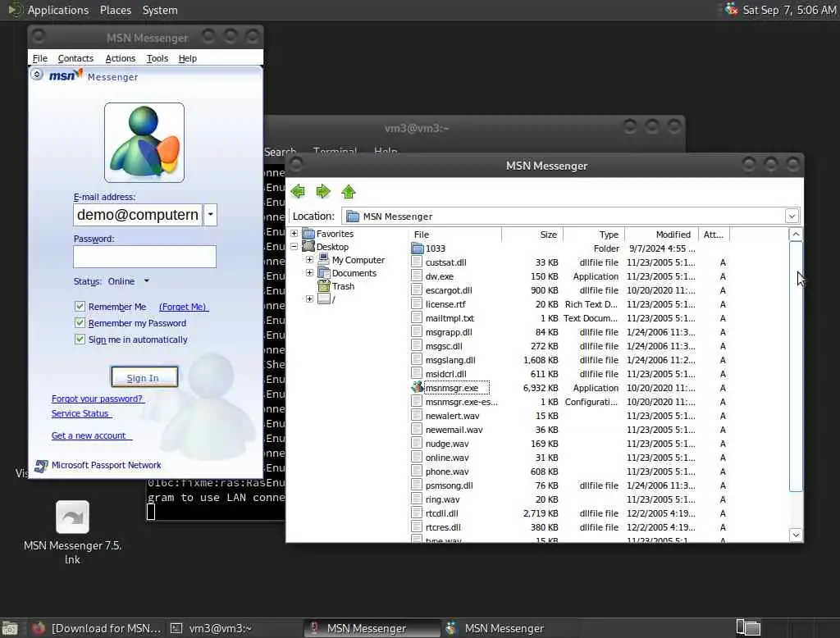The height and width of the screenshot is (638, 840).
Task: Click Microsoft Passport Network link text
Action: [106, 465]
